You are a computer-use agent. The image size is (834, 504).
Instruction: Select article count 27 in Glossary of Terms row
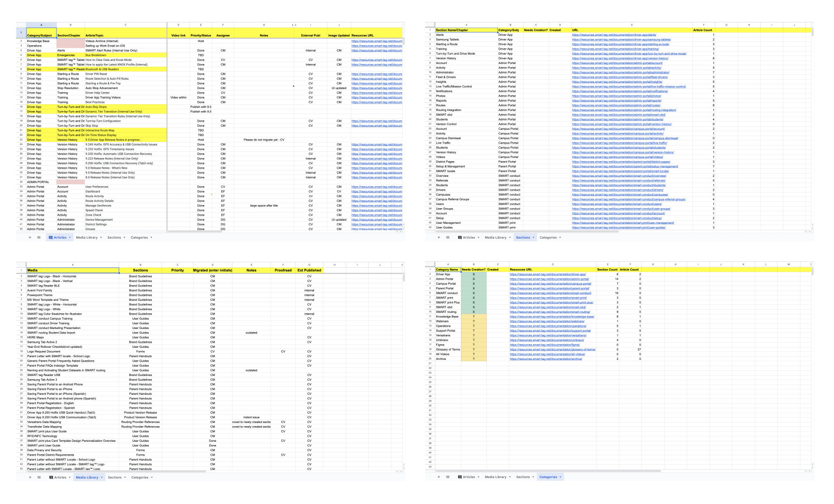click(x=630, y=350)
